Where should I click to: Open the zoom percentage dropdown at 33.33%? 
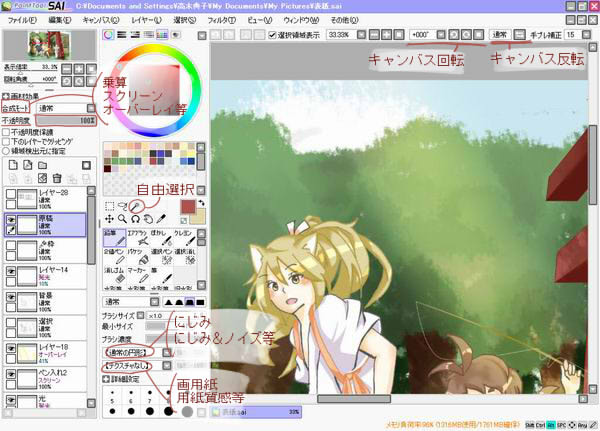[361, 35]
